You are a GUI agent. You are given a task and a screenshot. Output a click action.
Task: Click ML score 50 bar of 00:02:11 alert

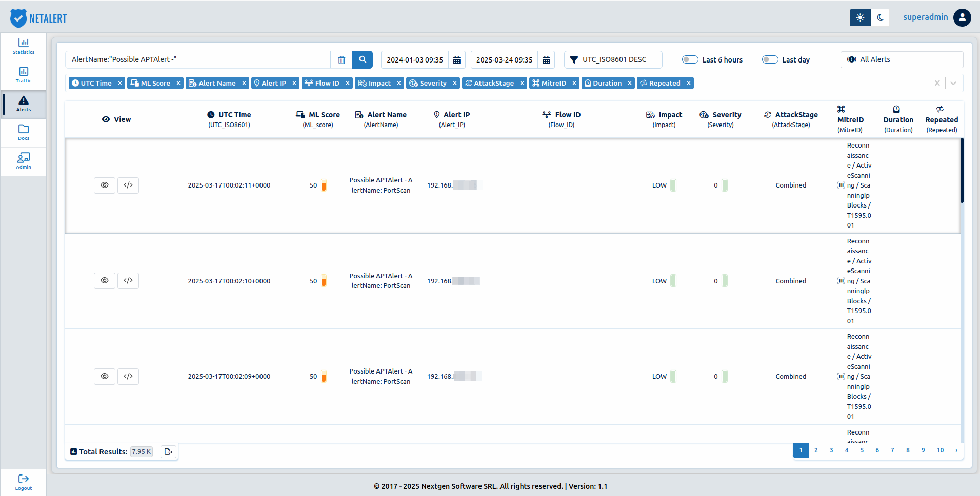click(324, 185)
